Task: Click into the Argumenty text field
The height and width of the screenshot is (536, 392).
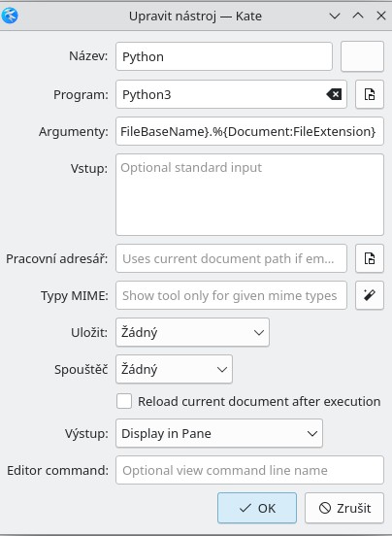Action: click(249, 131)
